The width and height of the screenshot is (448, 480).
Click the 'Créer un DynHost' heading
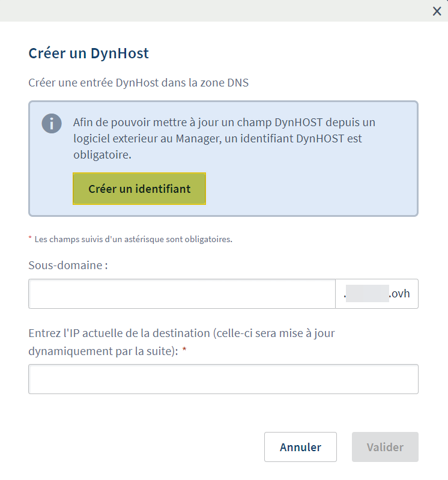coord(89,53)
